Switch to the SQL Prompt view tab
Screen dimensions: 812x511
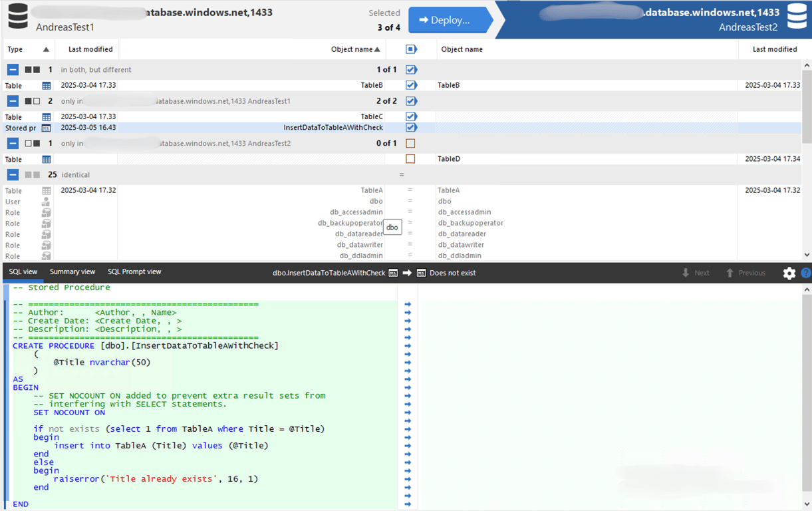tap(134, 272)
